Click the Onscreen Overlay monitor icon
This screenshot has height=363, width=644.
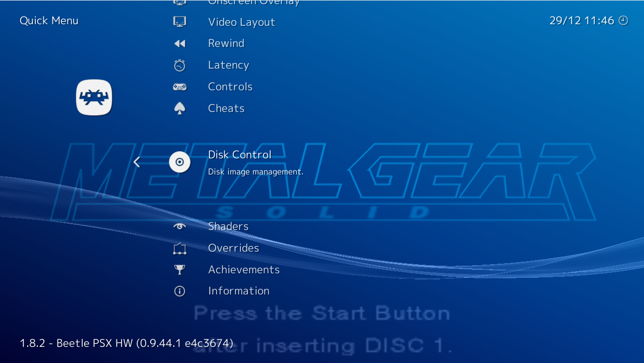[179, 3]
